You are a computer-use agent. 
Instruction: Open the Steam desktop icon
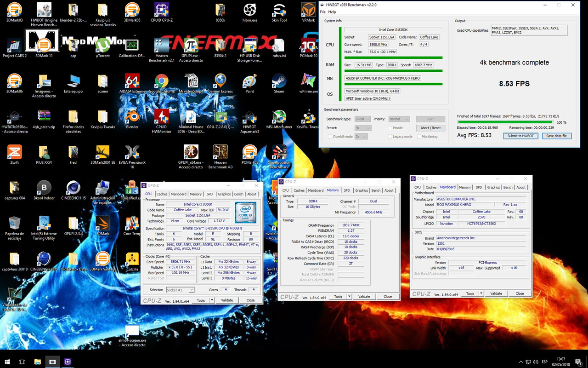(279, 83)
